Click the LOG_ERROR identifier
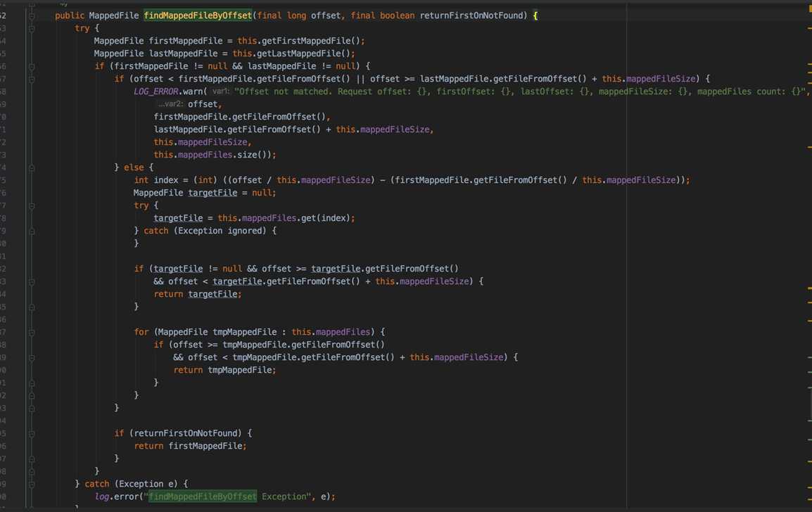Viewport: 812px width, 512px height. pyautogui.click(x=156, y=91)
